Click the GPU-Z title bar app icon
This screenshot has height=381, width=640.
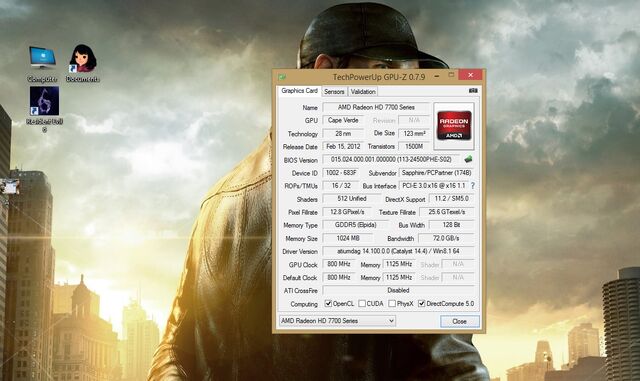pos(282,77)
